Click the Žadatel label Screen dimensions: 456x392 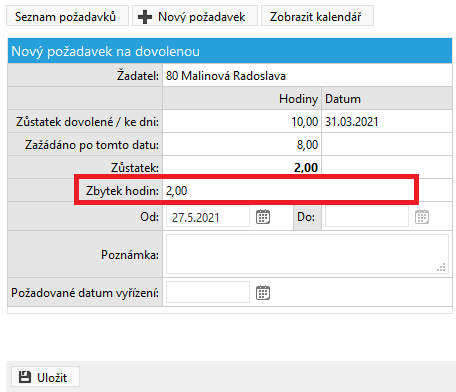pyautogui.click(x=138, y=76)
